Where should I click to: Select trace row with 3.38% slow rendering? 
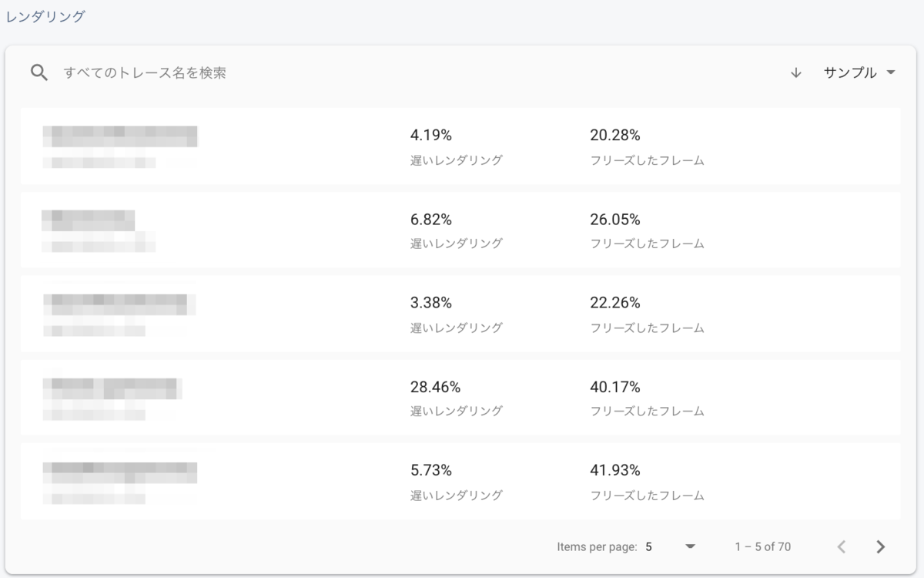point(460,314)
